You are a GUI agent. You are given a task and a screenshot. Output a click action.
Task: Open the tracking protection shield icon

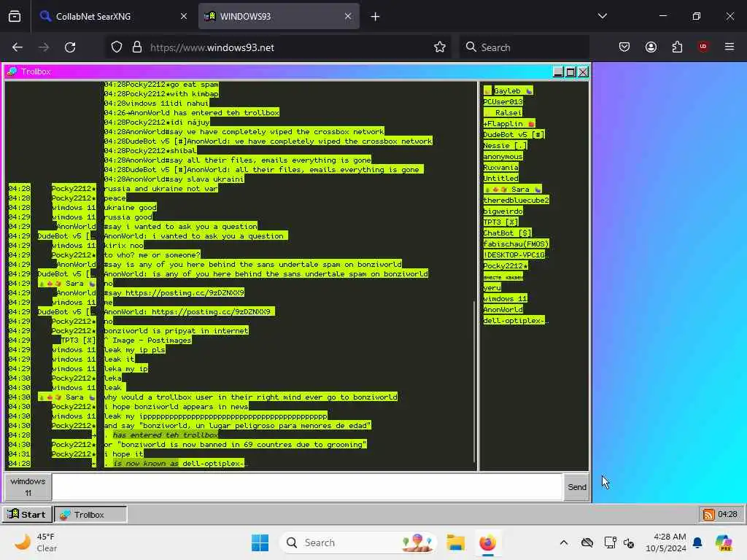117,47
